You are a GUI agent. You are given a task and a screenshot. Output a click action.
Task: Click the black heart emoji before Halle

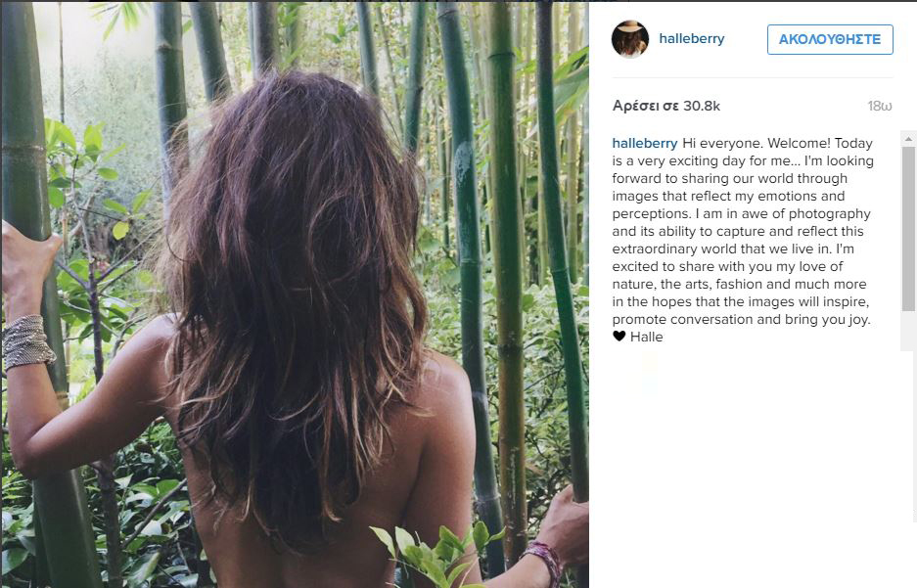click(x=619, y=337)
